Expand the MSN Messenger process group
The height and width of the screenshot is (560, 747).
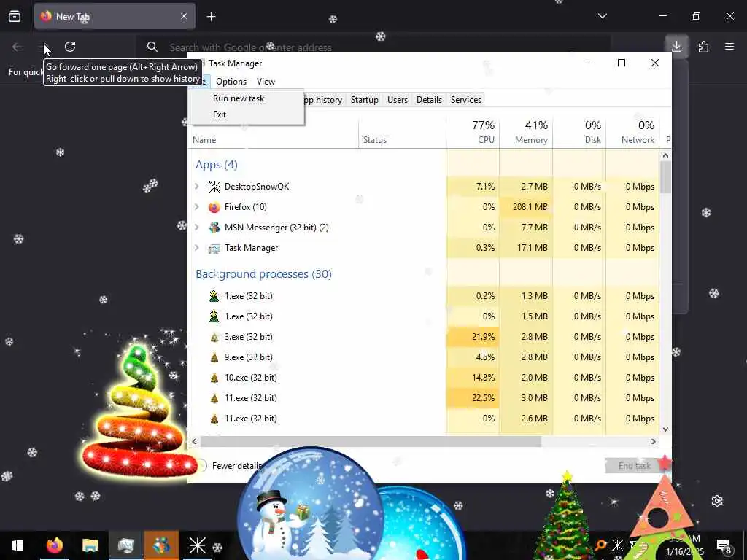click(197, 227)
